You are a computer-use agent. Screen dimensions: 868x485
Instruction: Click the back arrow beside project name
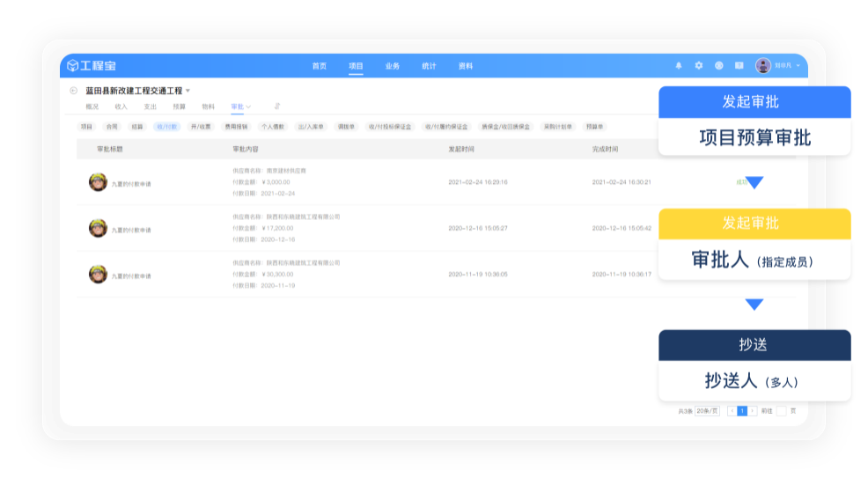coord(74,91)
